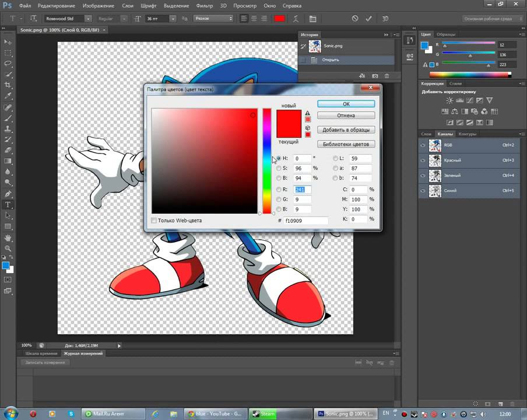Create new snapshot camera icon in History
The width and height of the screenshot is (527, 420).
pos(375,76)
